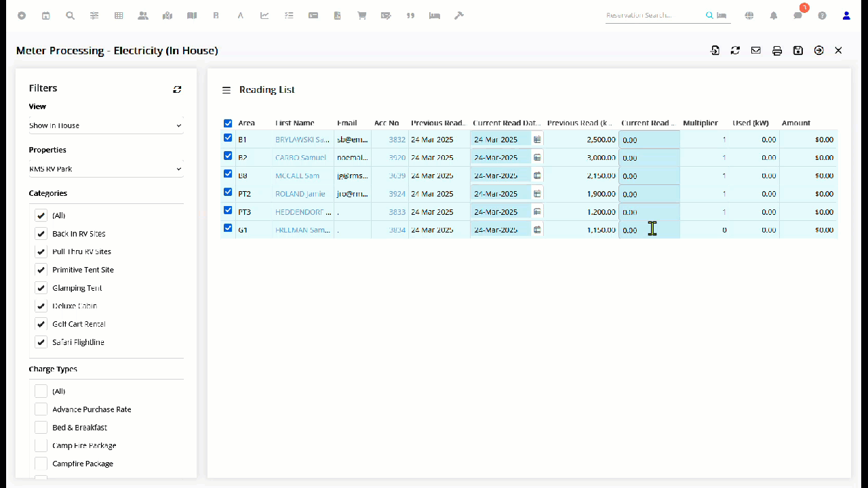Sort by the Used (kW) column header
This screenshot has height=488, width=868.
click(751, 123)
